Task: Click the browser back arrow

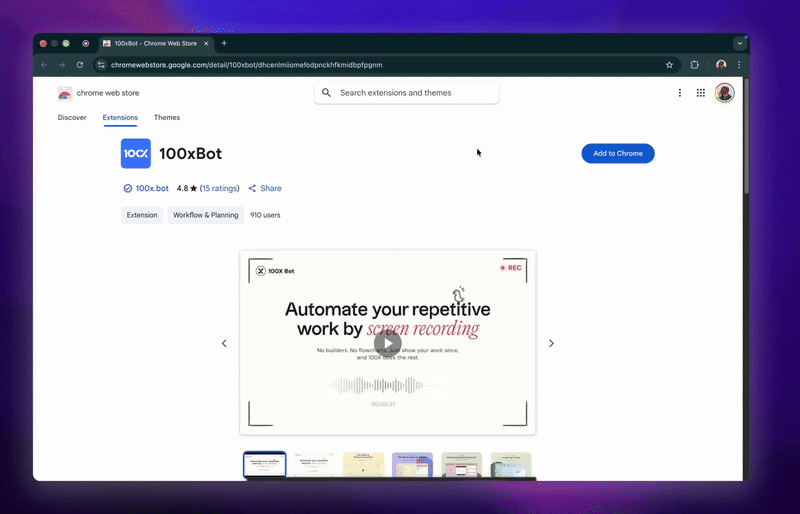Action: pyautogui.click(x=44, y=65)
